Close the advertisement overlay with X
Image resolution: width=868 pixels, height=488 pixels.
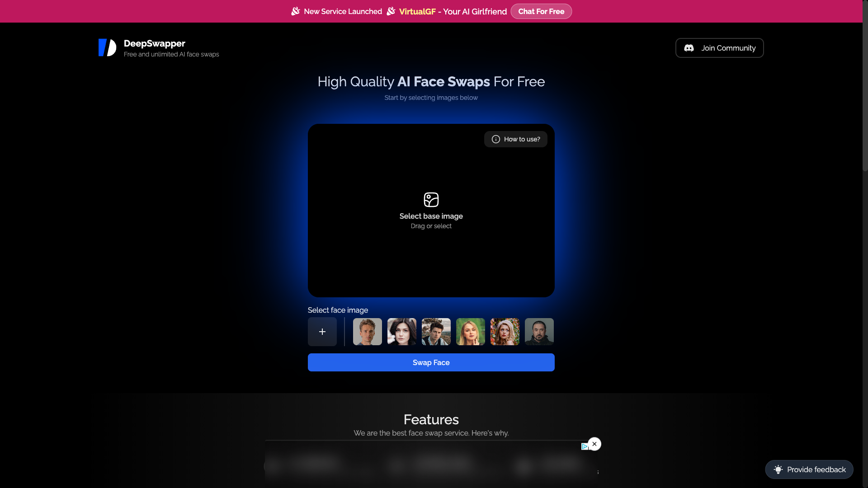[594, 444]
